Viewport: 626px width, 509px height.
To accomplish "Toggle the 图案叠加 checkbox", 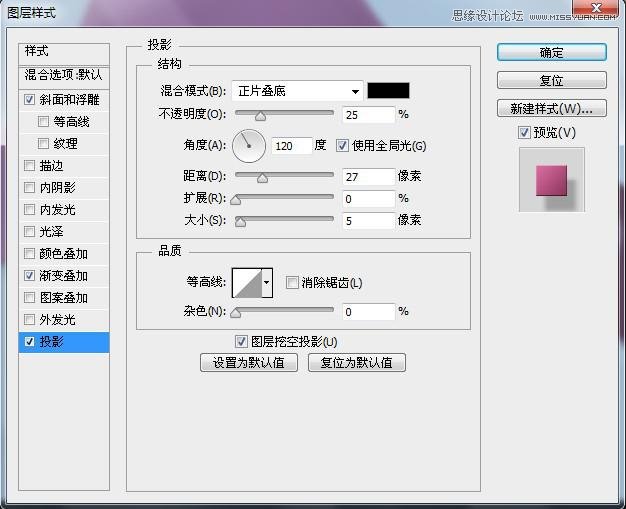I will [x=29, y=297].
